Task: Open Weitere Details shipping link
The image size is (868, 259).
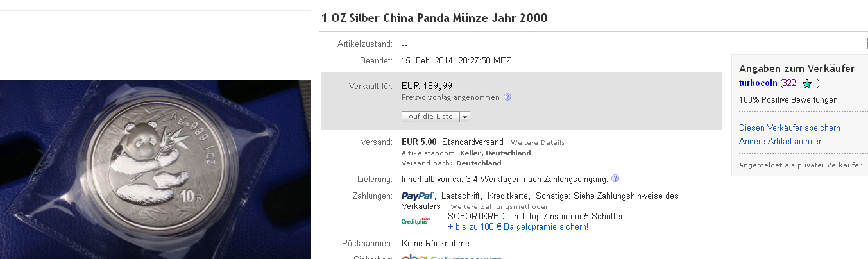Action: pyautogui.click(x=538, y=142)
